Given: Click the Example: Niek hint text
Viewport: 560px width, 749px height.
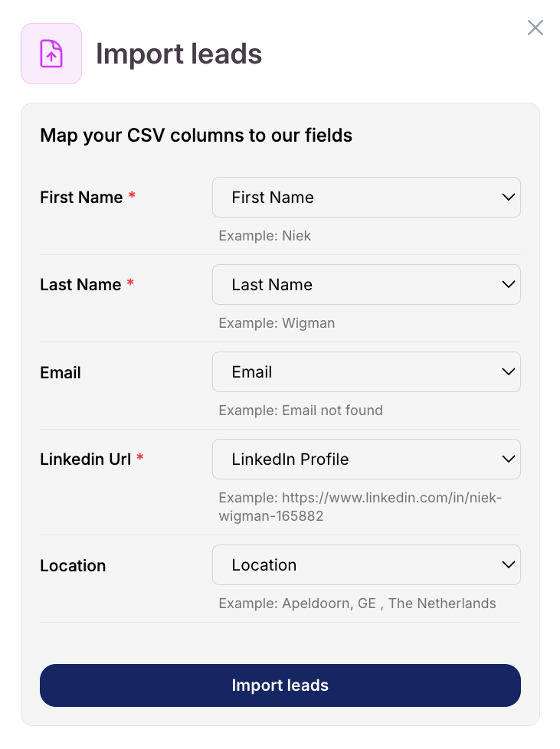Looking at the screenshot, I should click(x=265, y=236).
